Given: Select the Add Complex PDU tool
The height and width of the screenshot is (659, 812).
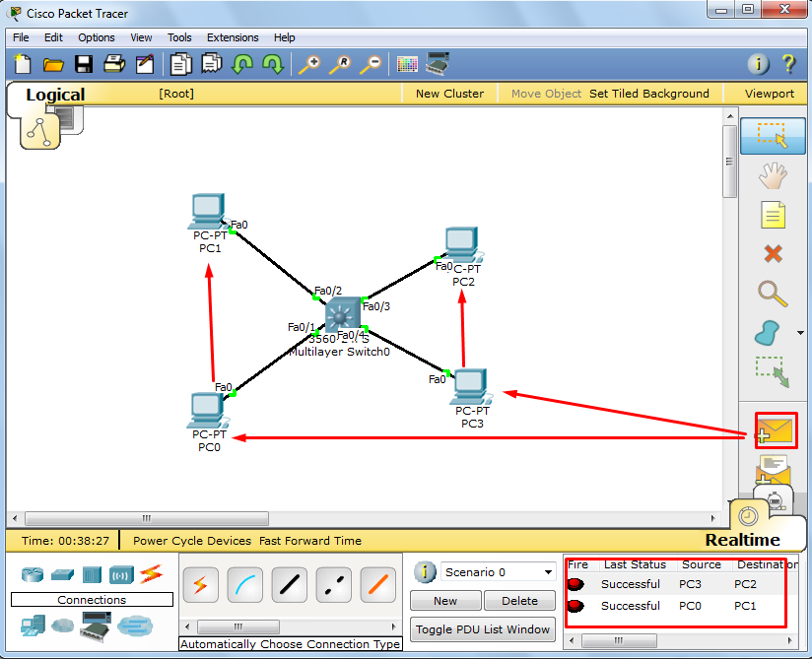Looking at the screenshot, I should 776,471.
